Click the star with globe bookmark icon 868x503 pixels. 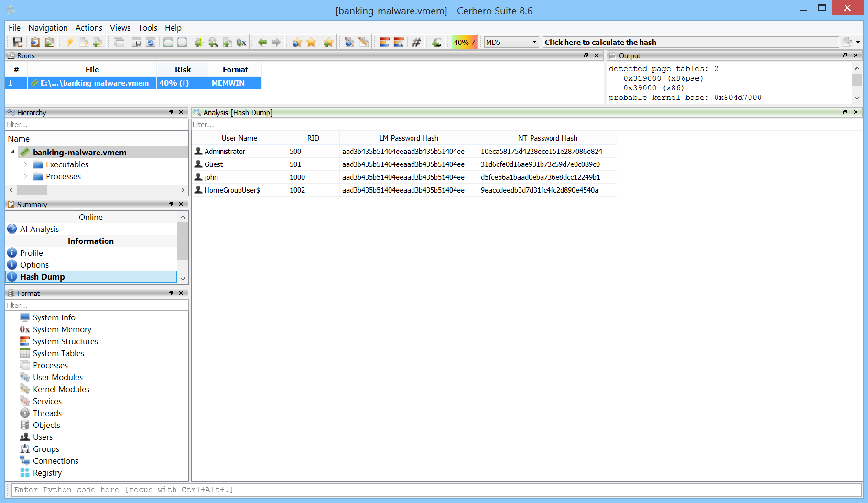297,43
